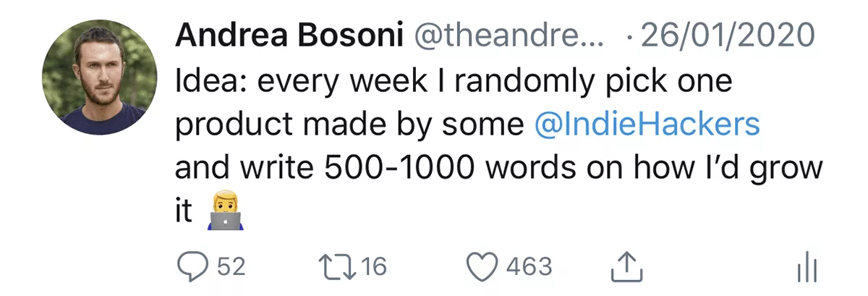View tweet analytics bar chart icon
The width and height of the screenshot is (868, 296).
coord(805,268)
